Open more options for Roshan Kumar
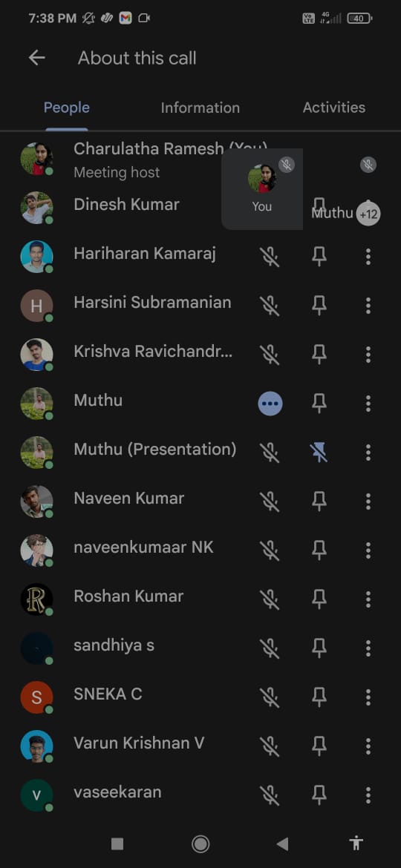 coord(368,599)
